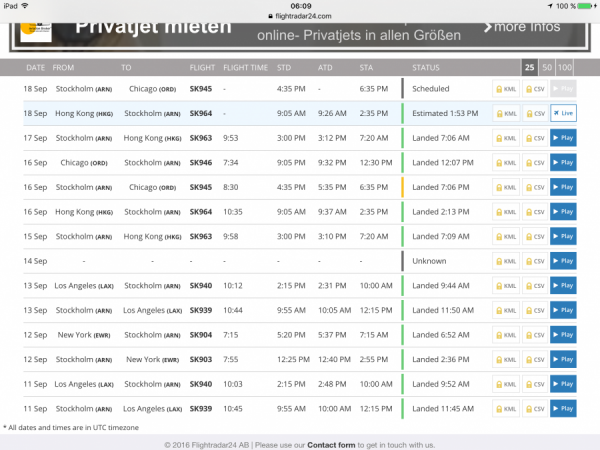The height and width of the screenshot is (450, 600).
Task: Show 25 rows per page
Action: click(x=529, y=67)
